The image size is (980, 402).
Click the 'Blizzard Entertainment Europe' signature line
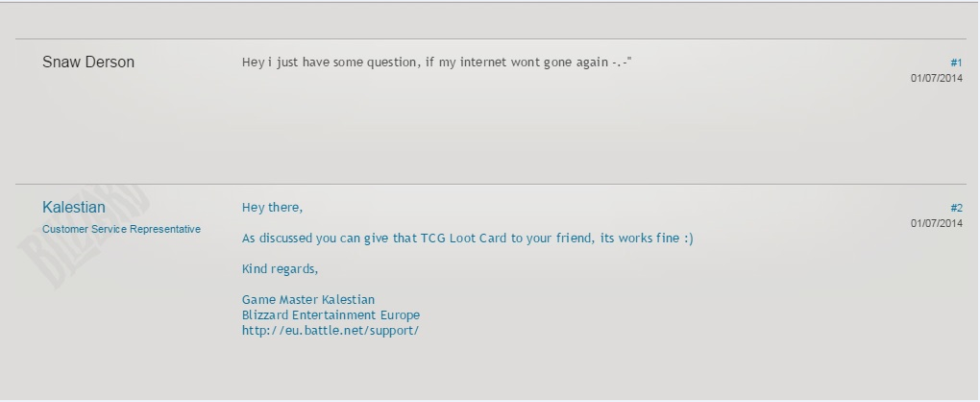click(x=331, y=315)
